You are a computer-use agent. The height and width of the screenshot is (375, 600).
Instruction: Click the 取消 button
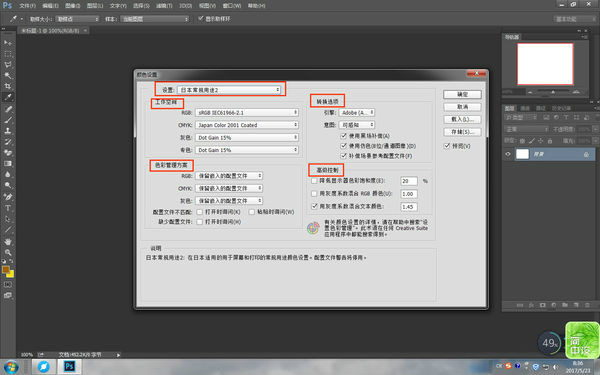(462, 107)
